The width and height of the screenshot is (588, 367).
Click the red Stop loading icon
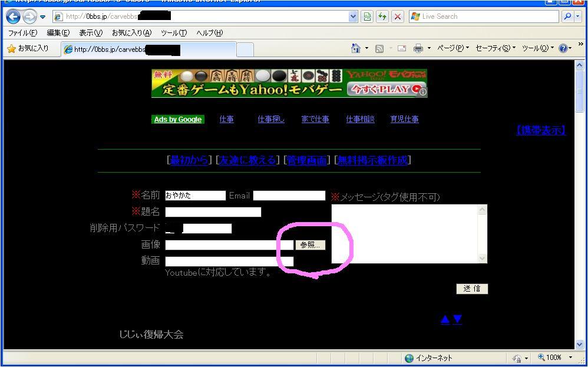(x=398, y=16)
